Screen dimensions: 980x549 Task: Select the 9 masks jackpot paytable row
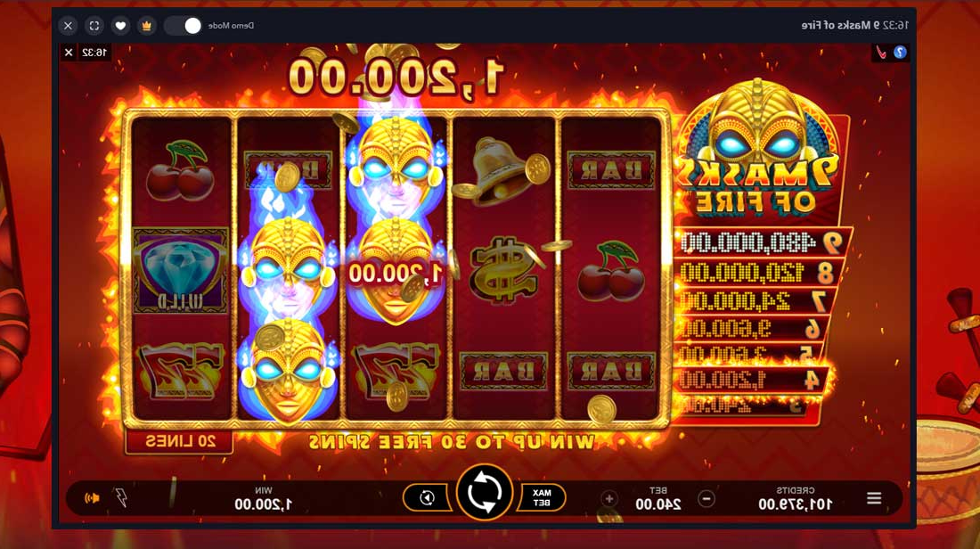point(761,242)
